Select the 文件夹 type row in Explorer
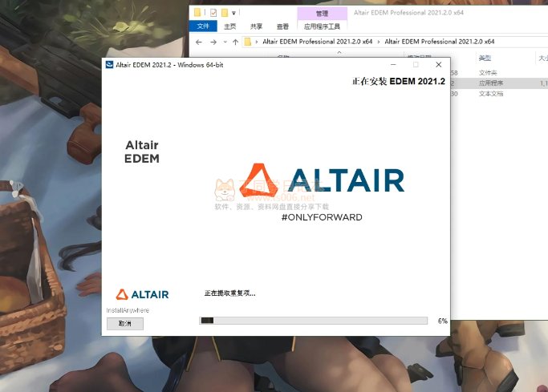The height and width of the screenshot is (392, 548). pos(488,73)
